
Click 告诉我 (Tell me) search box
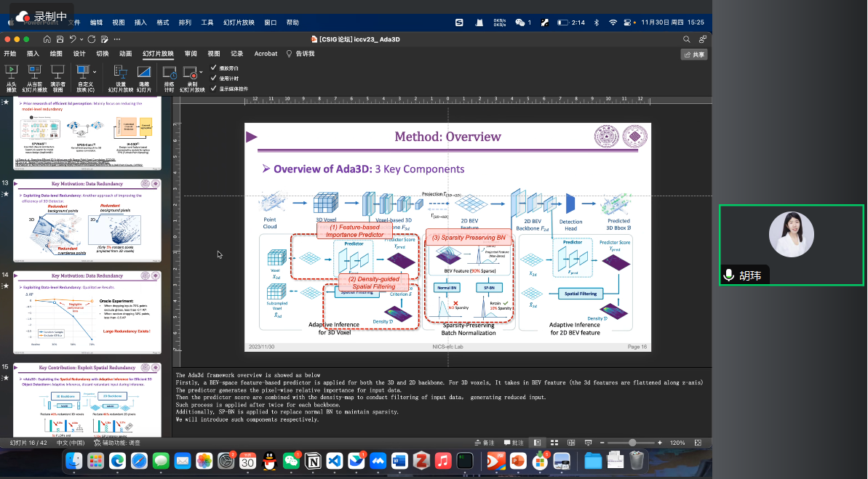pyautogui.click(x=300, y=54)
